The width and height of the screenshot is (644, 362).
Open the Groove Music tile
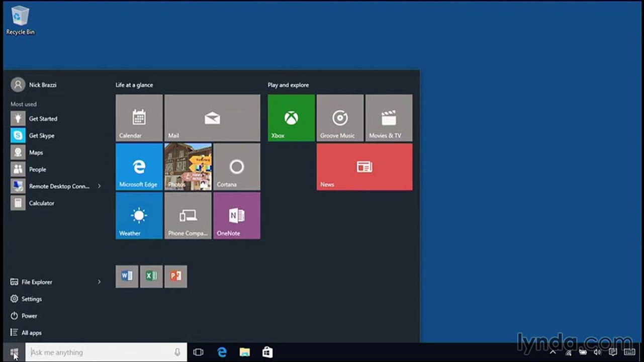[340, 118]
